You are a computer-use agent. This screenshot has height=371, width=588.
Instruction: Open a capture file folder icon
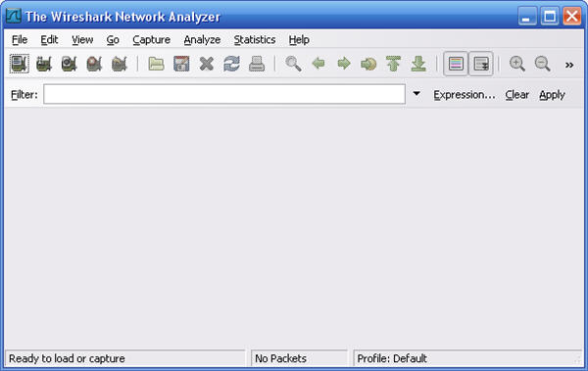[x=156, y=64]
